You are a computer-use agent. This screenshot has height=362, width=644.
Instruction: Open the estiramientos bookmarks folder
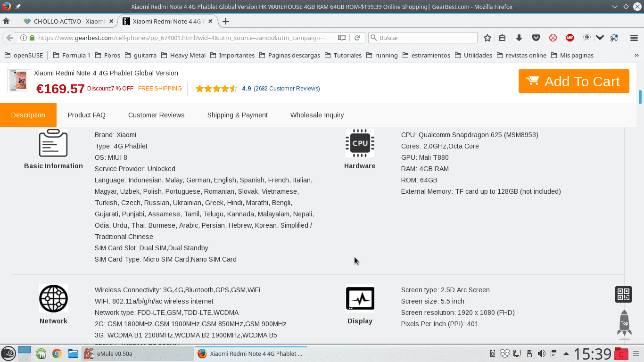426,55
